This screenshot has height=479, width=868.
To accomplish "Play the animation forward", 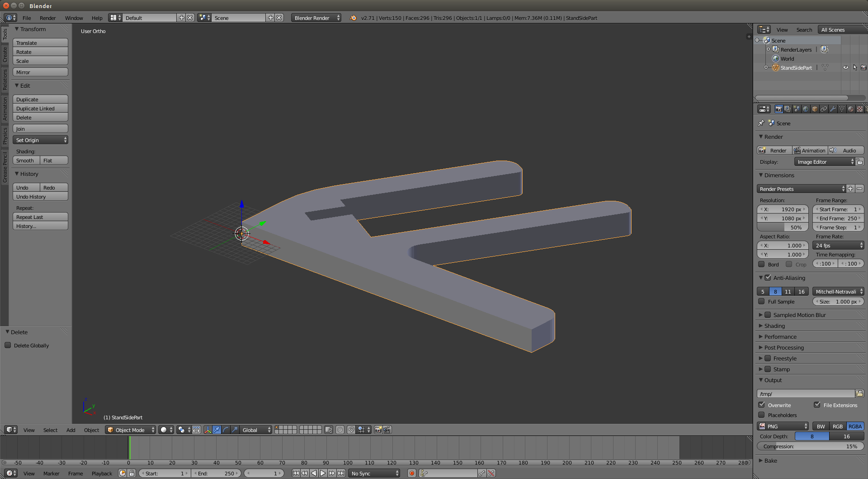I will [323, 473].
